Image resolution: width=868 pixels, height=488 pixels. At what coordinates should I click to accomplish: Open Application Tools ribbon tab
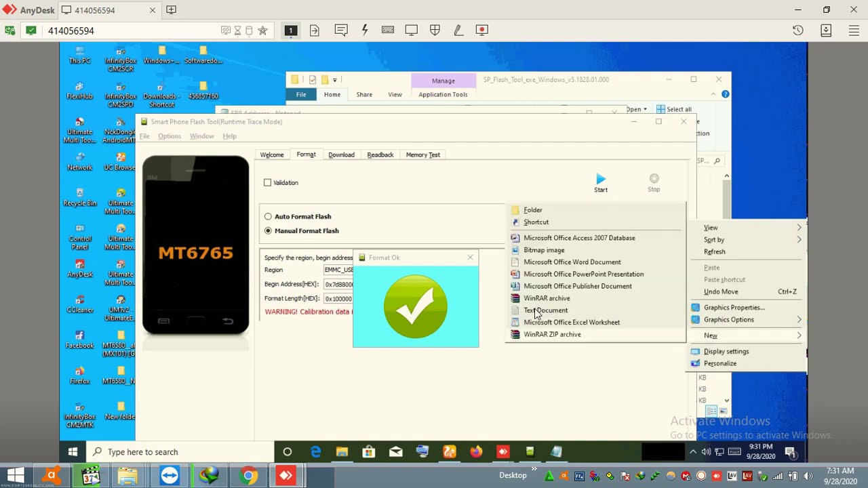(x=443, y=95)
